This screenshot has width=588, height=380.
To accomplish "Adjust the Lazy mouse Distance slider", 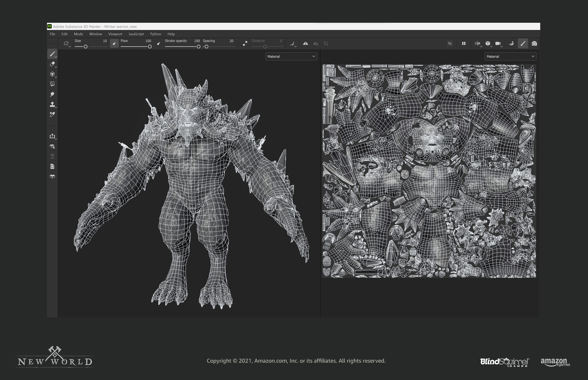I will click(x=267, y=47).
